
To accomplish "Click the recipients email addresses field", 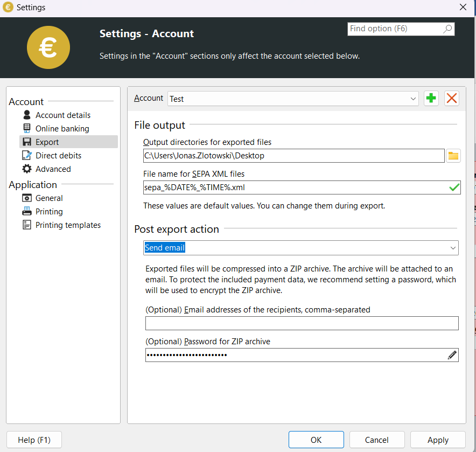I will coord(302,323).
